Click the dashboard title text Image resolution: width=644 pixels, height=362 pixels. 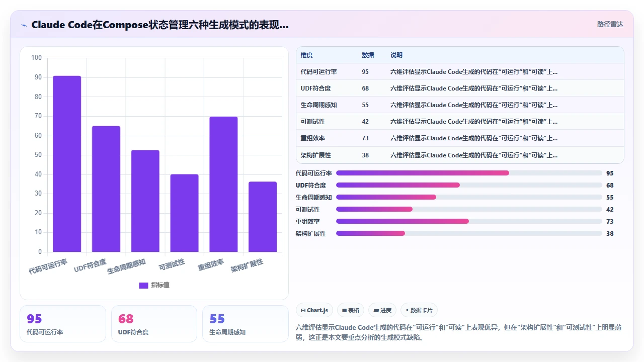pos(160,25)
